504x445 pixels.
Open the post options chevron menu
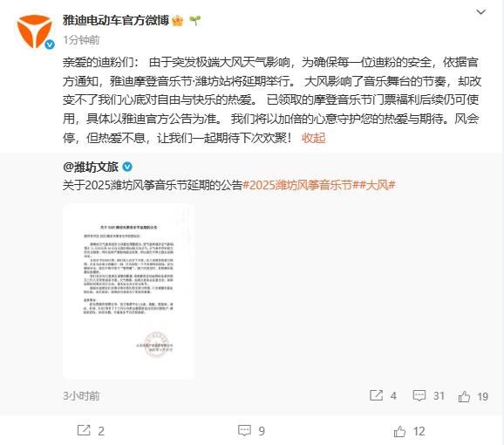(480, 12)
